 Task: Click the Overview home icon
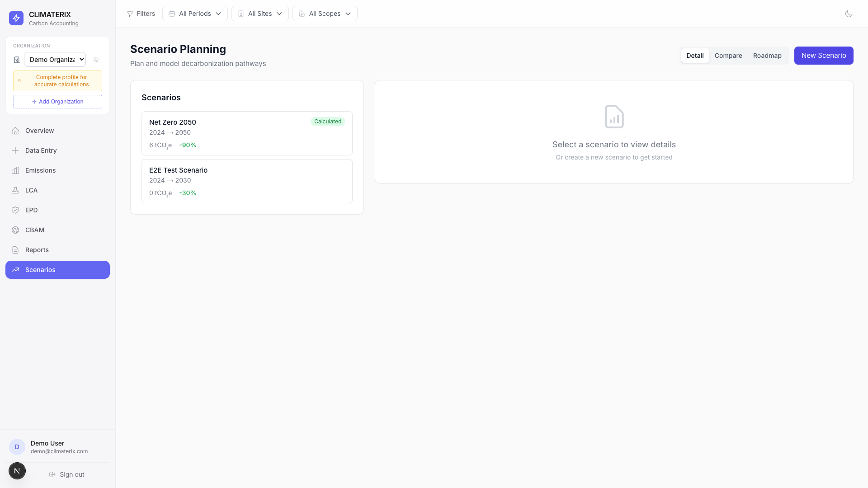[15, 131]
